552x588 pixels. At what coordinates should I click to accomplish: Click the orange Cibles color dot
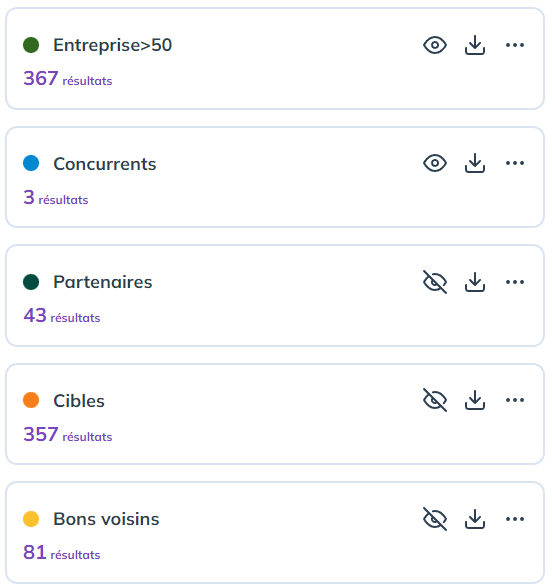coord(31,400)
